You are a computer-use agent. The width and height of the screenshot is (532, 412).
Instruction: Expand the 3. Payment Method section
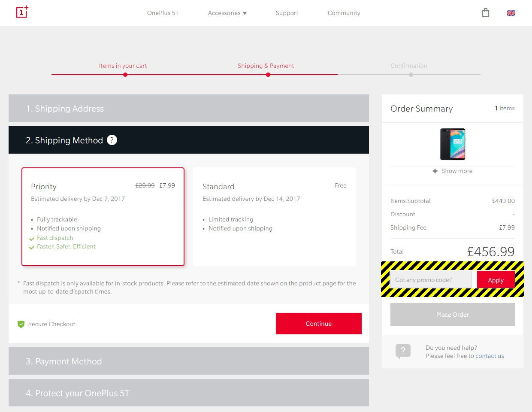189,361
